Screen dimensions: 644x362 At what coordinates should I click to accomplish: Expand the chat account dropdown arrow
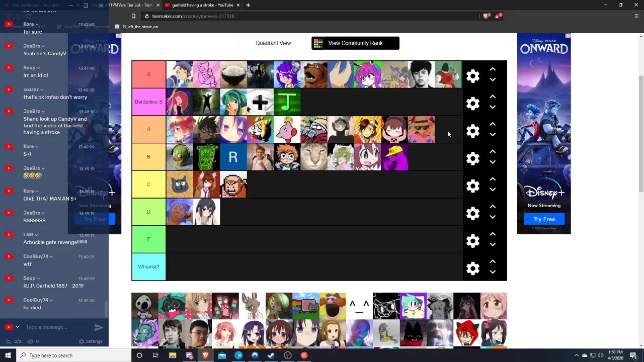(17, 327)
